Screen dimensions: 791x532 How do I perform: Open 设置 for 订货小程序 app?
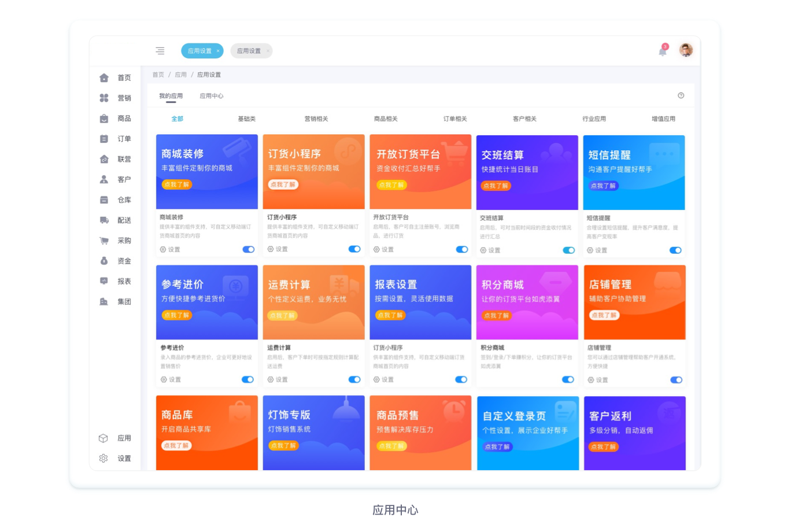[278, 249]
